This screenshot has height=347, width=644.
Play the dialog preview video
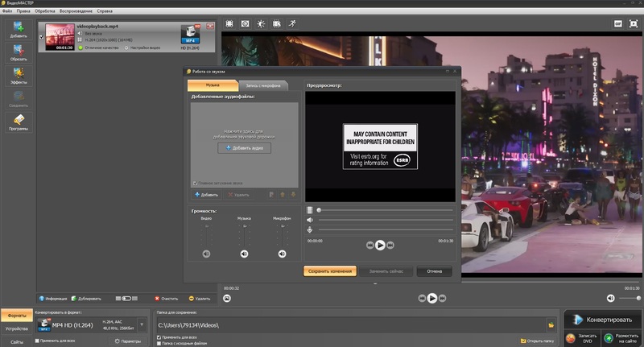coord(380,246)
